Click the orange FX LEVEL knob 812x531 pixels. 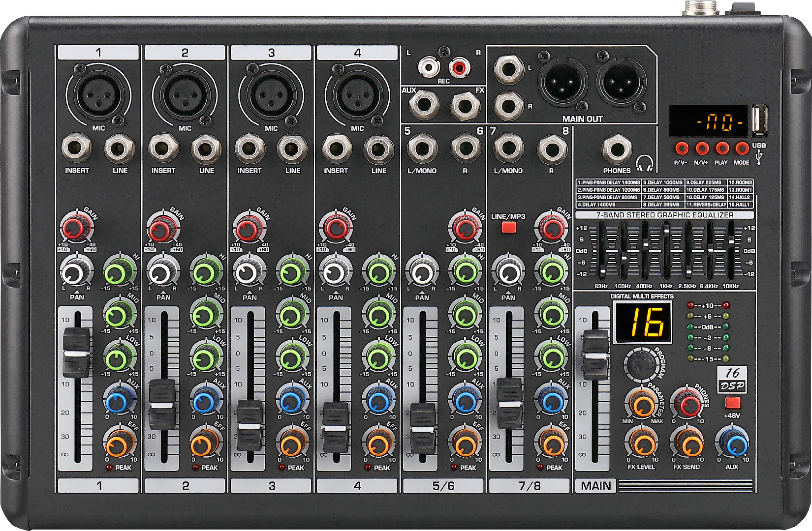coord(641,444)
